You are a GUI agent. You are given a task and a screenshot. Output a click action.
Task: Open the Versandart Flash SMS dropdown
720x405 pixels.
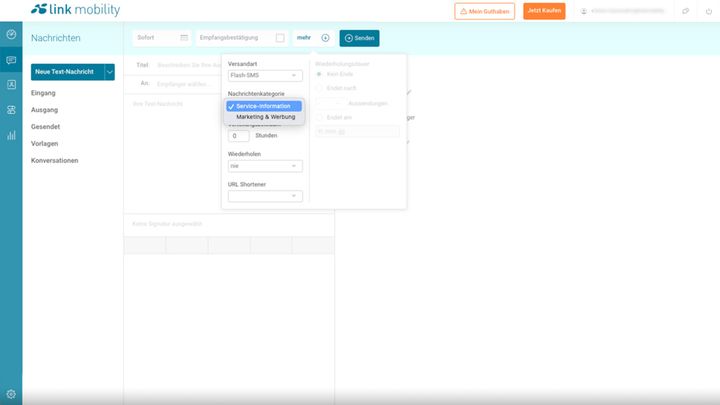click(265, 75)
